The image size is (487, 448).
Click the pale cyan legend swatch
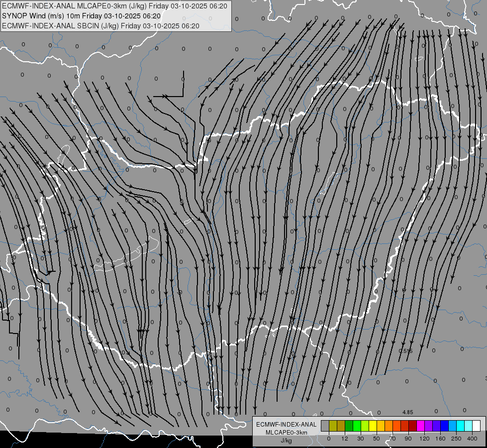469,426
